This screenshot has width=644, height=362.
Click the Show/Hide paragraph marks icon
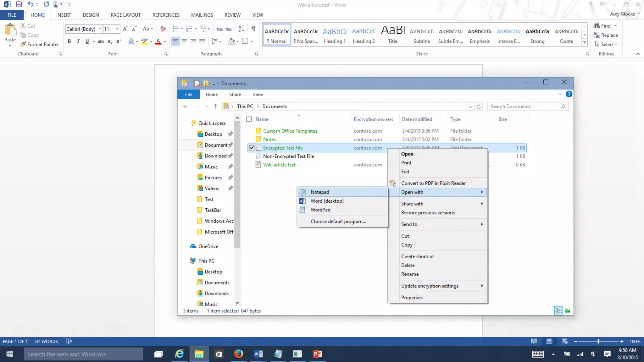[253, 29]
